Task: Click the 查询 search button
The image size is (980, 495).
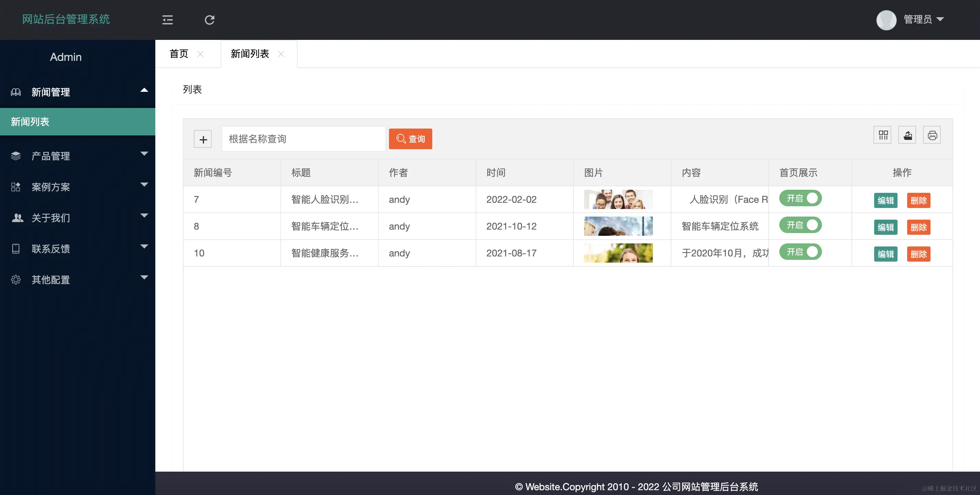Action: pyautogui.click(x=411, y=139)
